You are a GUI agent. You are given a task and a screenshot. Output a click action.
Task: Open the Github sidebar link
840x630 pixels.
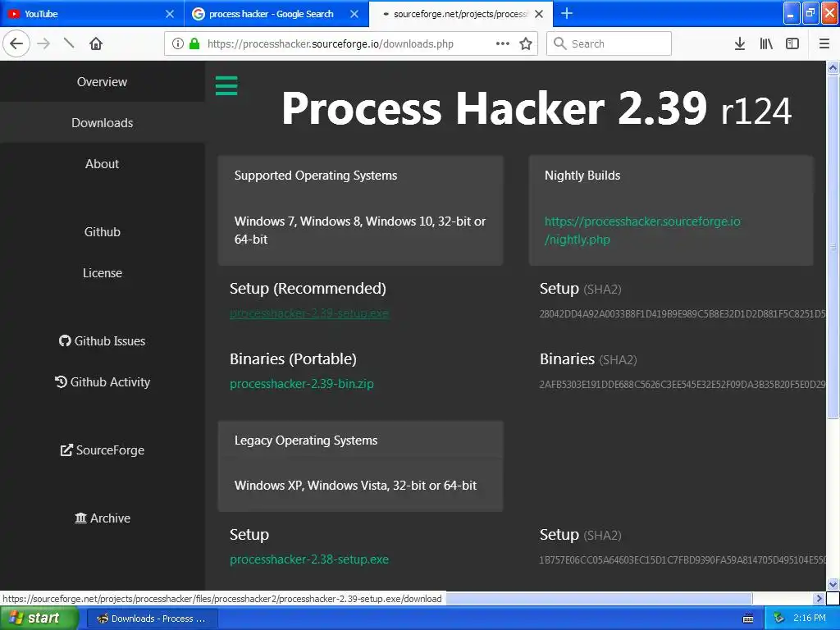[x=102, y=232]
